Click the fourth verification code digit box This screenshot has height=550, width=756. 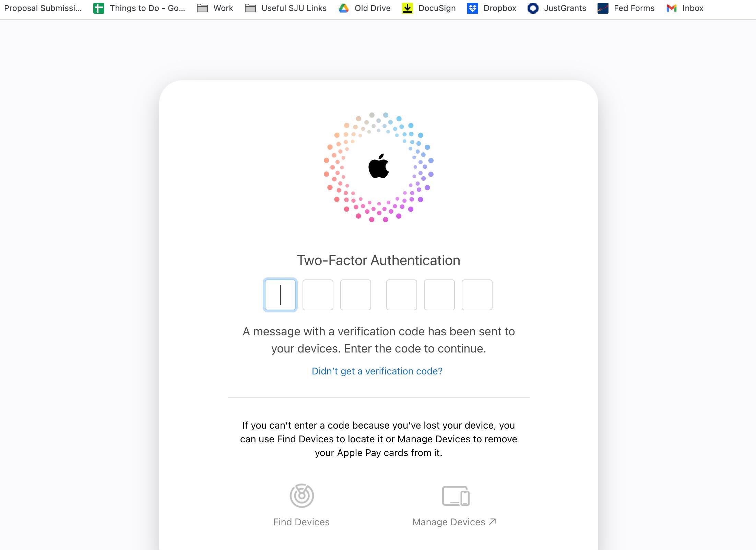pos(401,295)
